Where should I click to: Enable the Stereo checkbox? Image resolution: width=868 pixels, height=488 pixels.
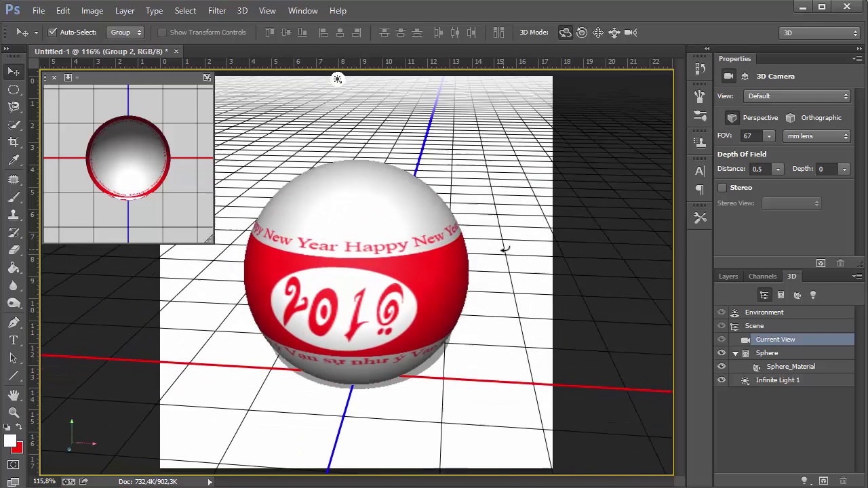coord(722,188)
